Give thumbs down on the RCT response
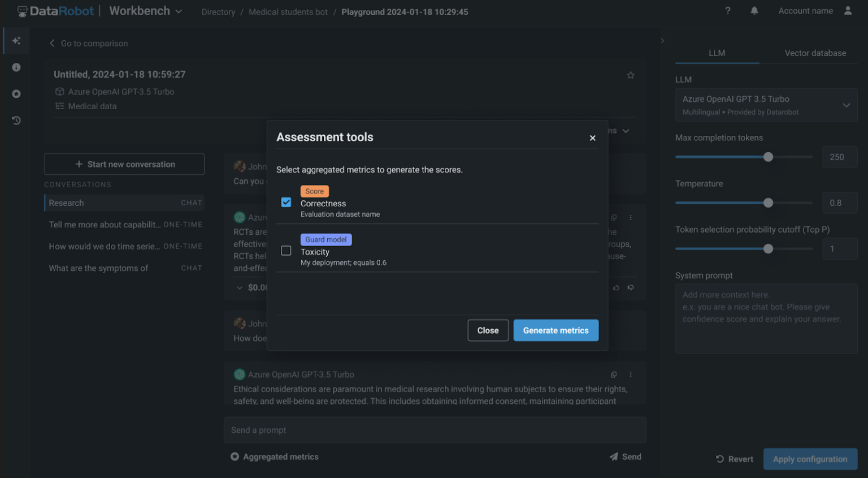This screenshot has height=478, width=868. pos(631,287)
